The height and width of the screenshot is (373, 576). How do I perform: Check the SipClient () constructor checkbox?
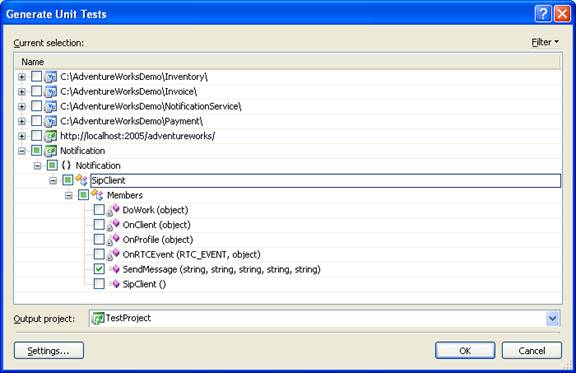tap(99, 284)
